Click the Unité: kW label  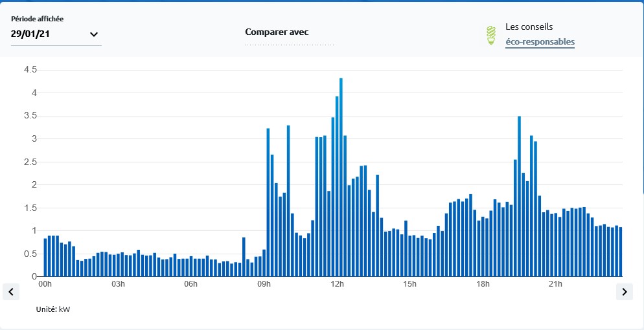[53, 309]
